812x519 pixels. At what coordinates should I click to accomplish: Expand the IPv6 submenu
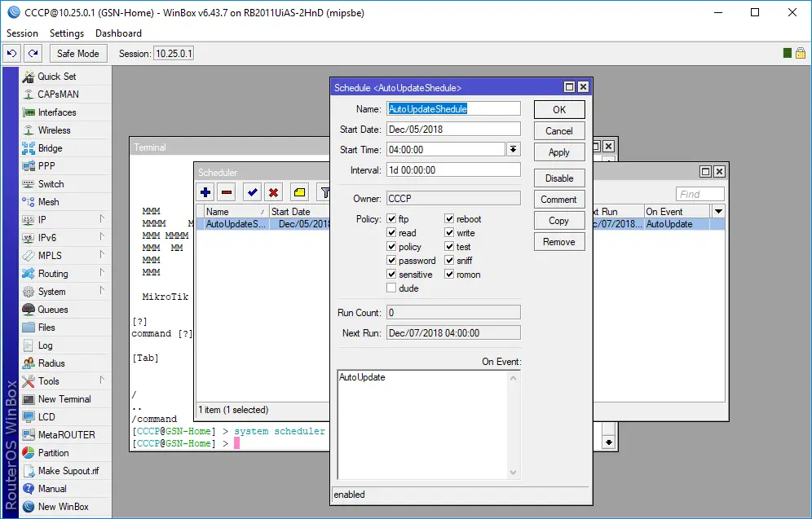point(102,238)
